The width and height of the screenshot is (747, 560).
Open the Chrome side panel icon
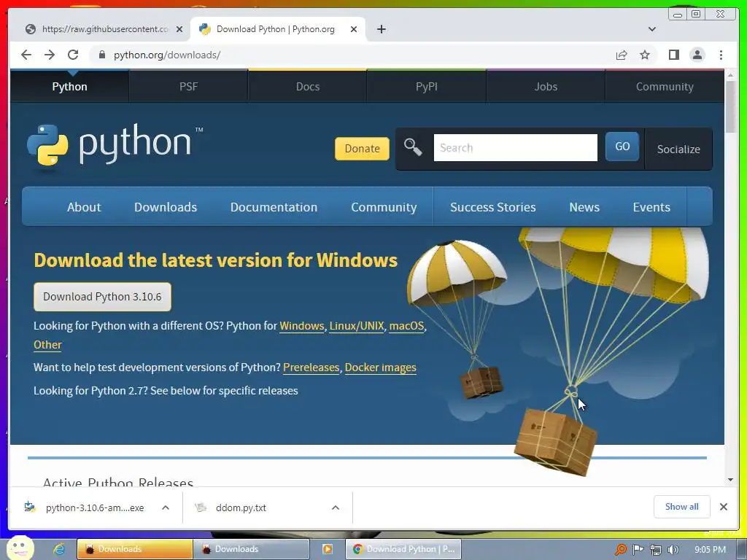tap(673, 55)
